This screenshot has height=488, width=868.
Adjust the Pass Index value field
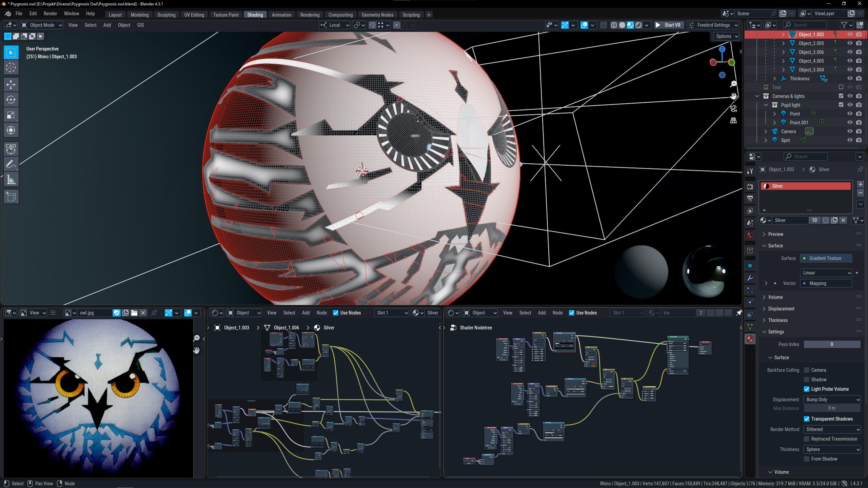point(832,344)
